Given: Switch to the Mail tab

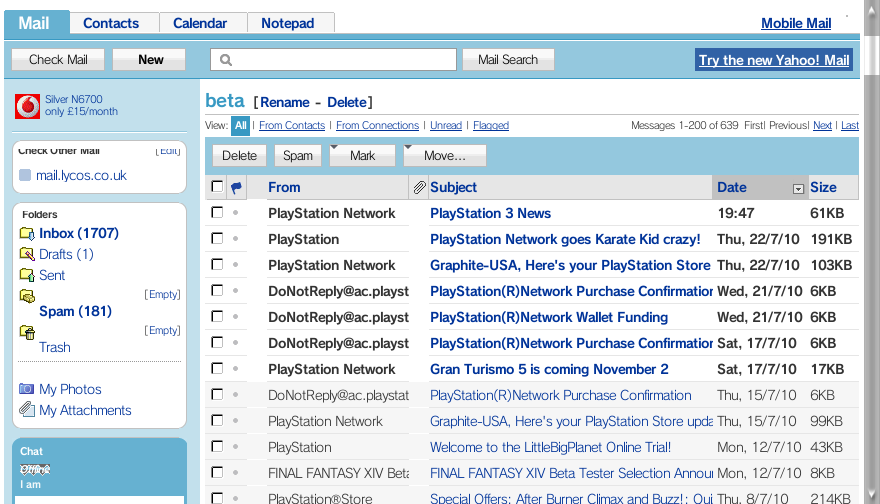Looking at the screenshot, I should coord(34,23).
